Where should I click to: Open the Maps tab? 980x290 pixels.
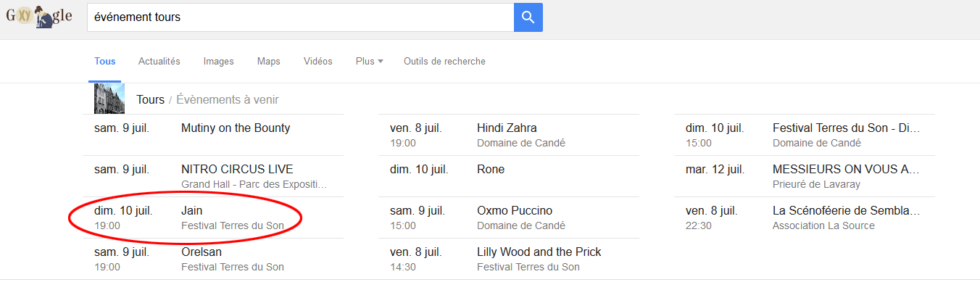(269, 62)
